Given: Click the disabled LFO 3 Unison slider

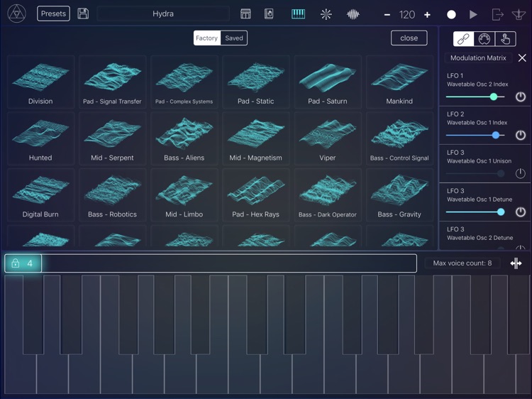Looking at the screenshot, I should [475, 173].
